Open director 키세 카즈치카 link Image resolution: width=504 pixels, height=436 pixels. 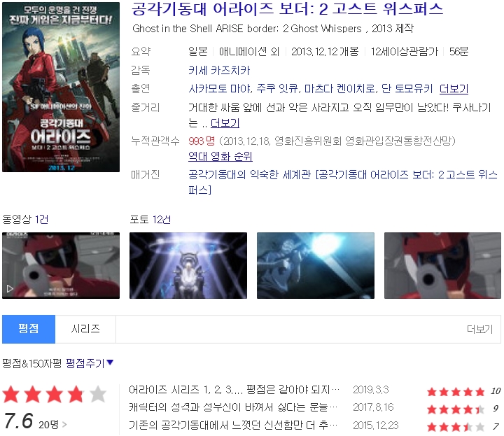[x=219, y=71]
